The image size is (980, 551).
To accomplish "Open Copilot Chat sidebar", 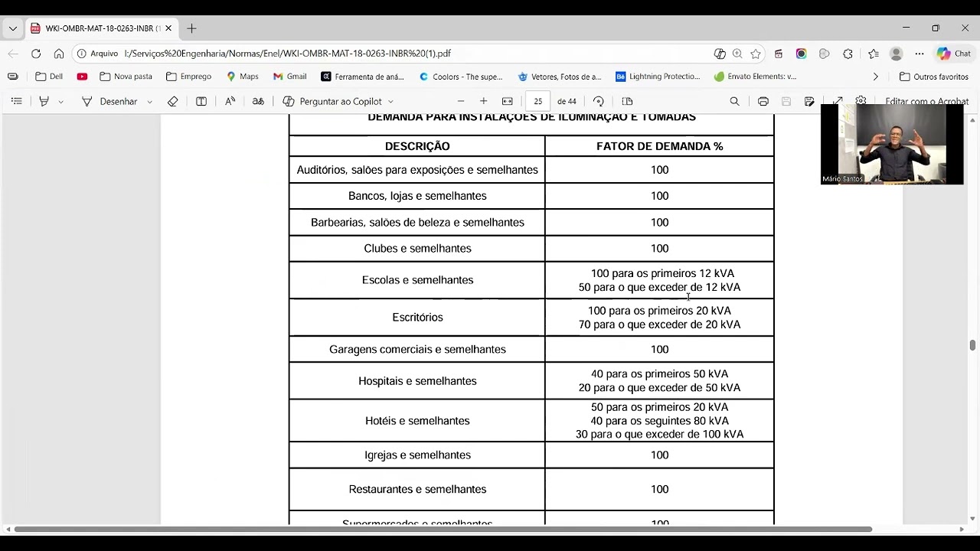I will click(x=954, y=54).
